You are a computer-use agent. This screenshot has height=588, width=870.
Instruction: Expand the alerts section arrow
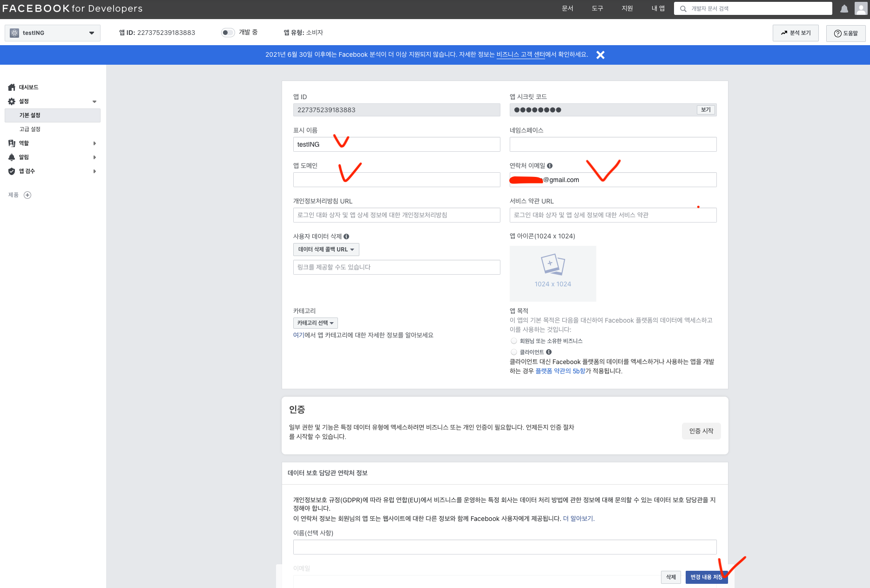pos(94,157)
